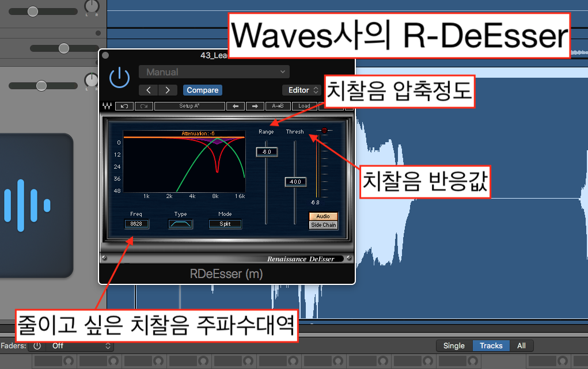Click the RDeEsser (m) plugin name label
The image size is (588, 369).
click(226, 274)
